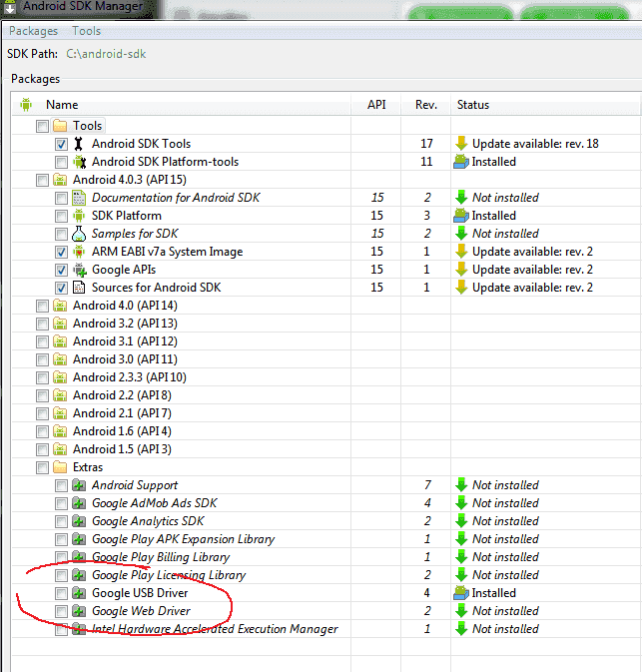642x672 pixels.
Task: Click the update arrow icon for Google APIs
Action: click(x=461, y=270)
